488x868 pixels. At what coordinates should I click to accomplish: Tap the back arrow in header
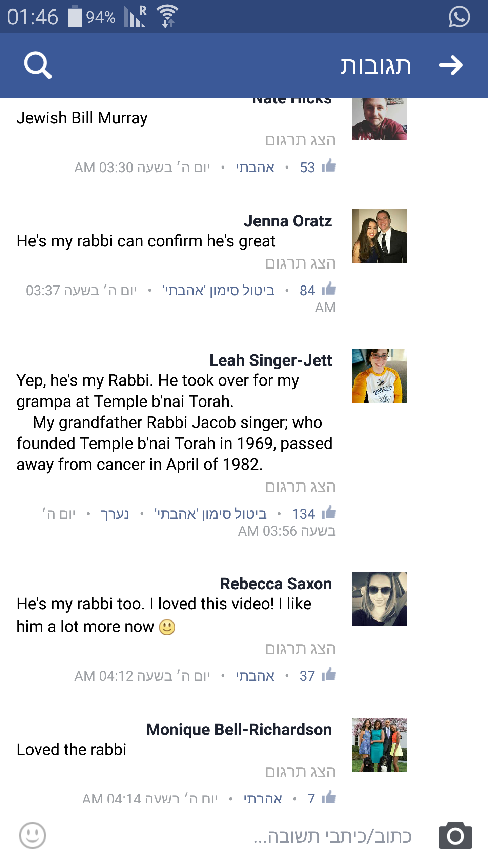450,65
